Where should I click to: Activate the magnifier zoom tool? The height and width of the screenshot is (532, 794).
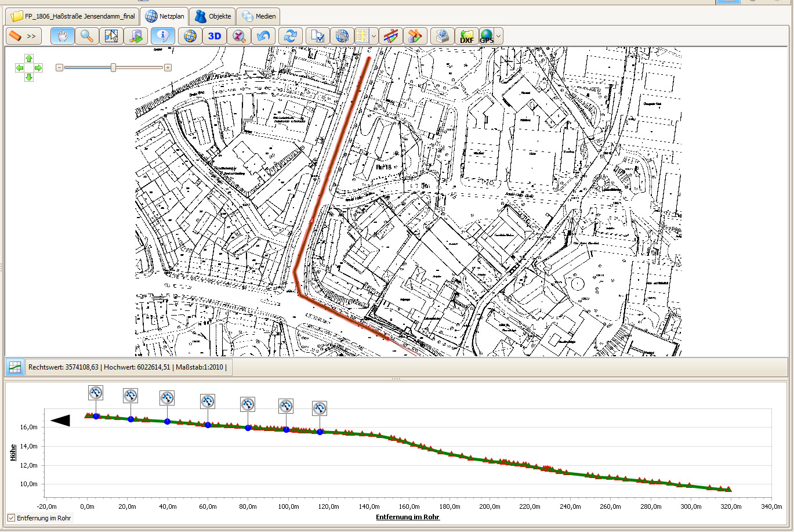coord(87,36)
